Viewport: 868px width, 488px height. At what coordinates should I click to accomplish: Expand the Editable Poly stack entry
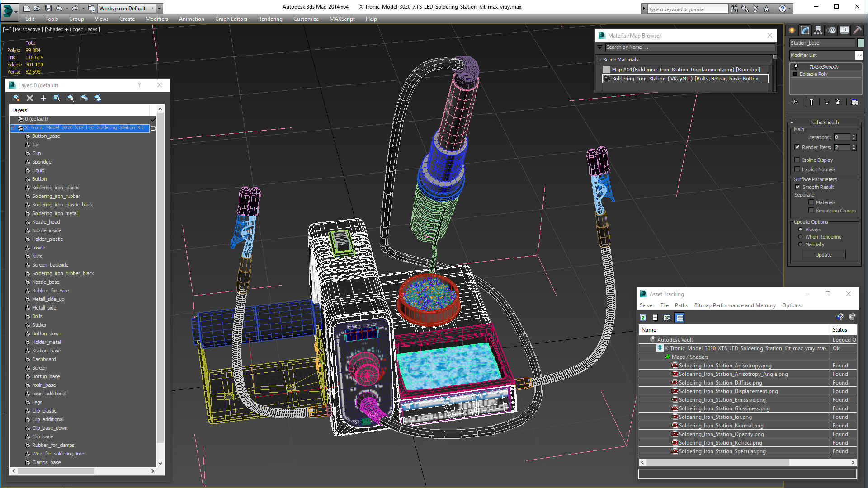[x=795, y=74]
